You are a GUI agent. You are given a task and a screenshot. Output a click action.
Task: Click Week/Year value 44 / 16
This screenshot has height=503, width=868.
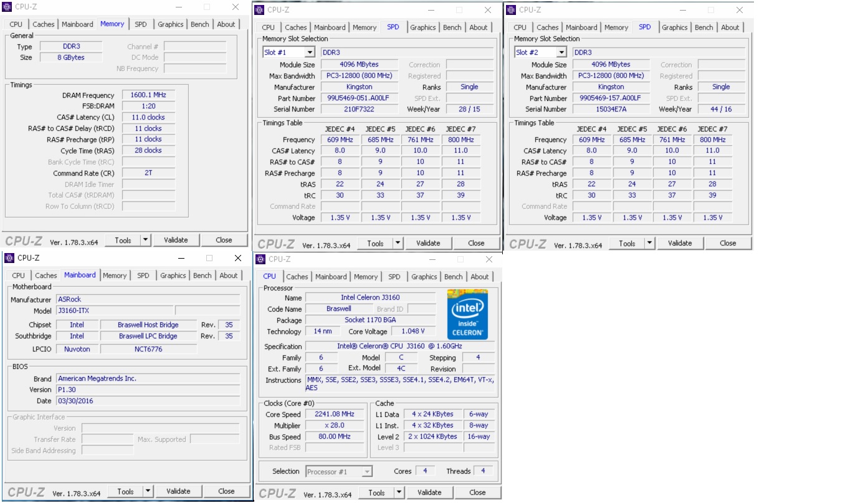click(721, 109)
